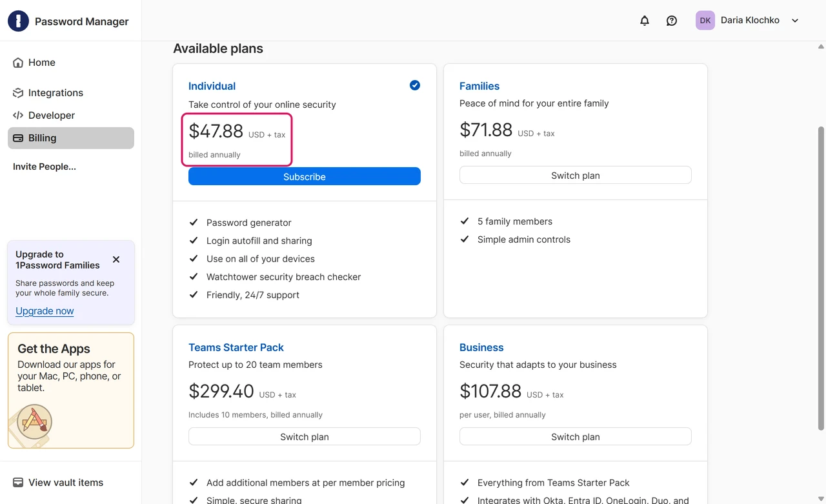Click the selected Individual plan checkmark

tap(415, 85)
